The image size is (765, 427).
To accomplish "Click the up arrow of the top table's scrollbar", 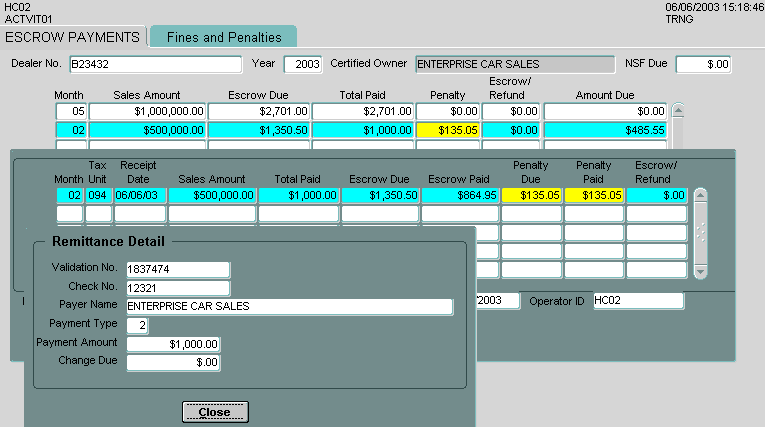I will 678,110.
